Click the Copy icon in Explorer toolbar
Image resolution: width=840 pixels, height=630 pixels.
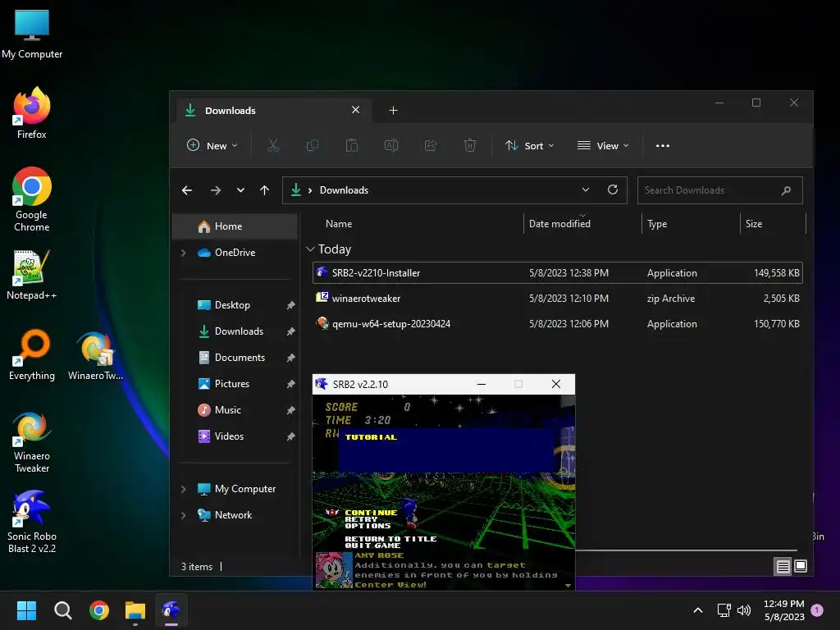pyautogui.click(x=313, y=146)
